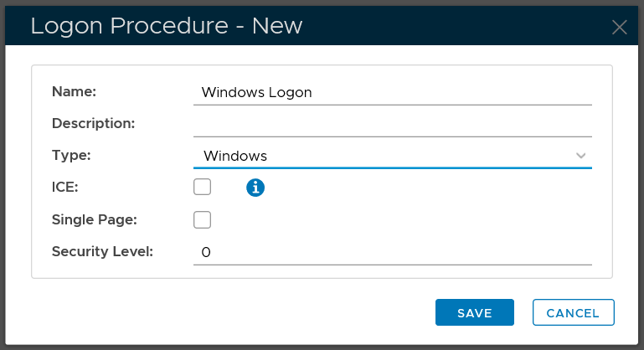The width and height of the screenshot is (644, 350).
Task: Click the Logon Procedure - New title
Action: click(x=167, y=26)
